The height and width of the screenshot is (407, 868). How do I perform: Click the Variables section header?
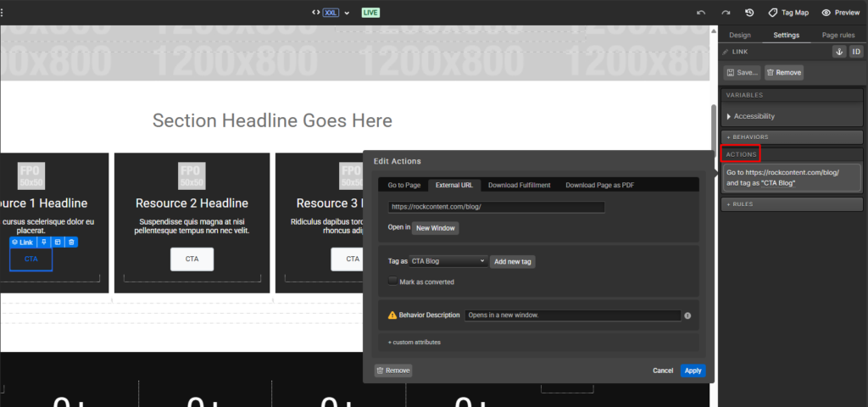(x=793, y=95)
